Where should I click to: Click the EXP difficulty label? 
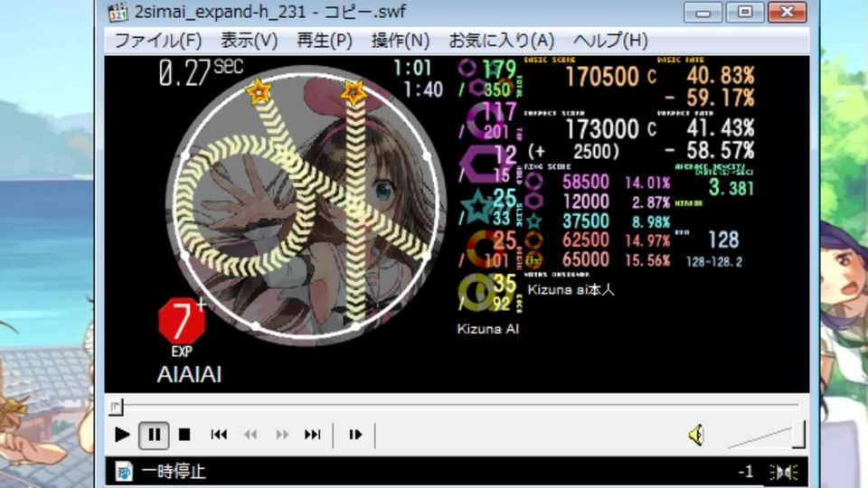(182, 352)
